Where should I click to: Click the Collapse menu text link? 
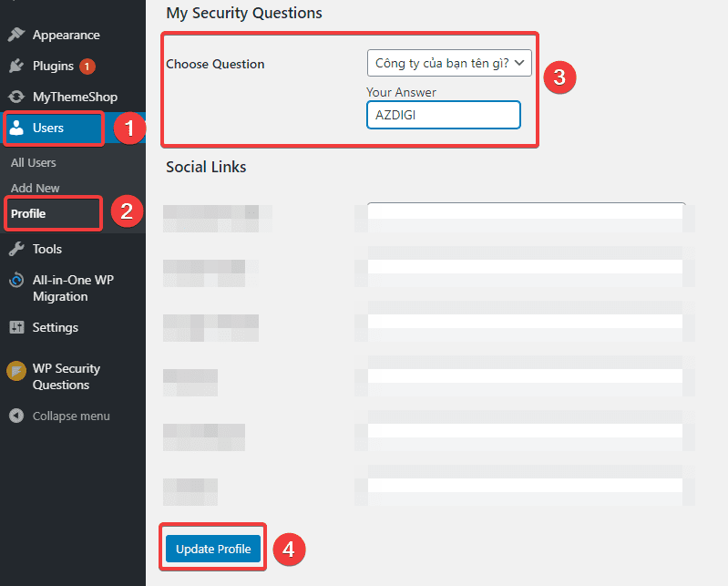pyautogui.click(x=71, y=416)
